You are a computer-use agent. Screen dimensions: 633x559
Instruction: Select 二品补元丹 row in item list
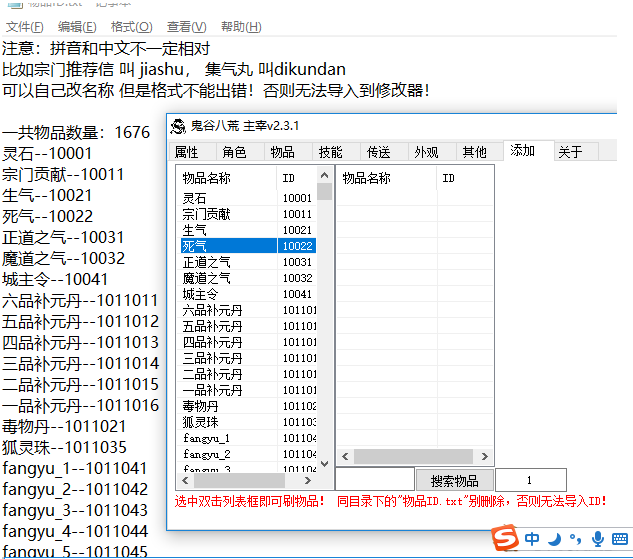[x=247, y=374]
